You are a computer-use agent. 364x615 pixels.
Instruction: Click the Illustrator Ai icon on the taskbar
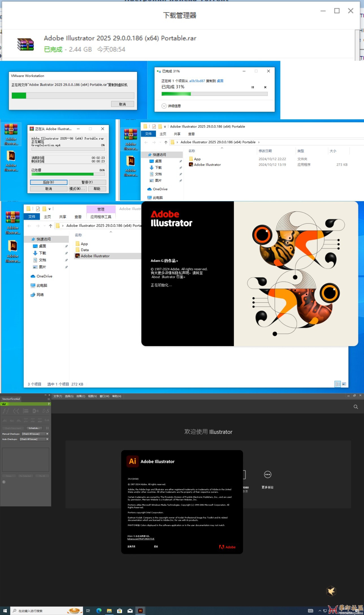140,611
